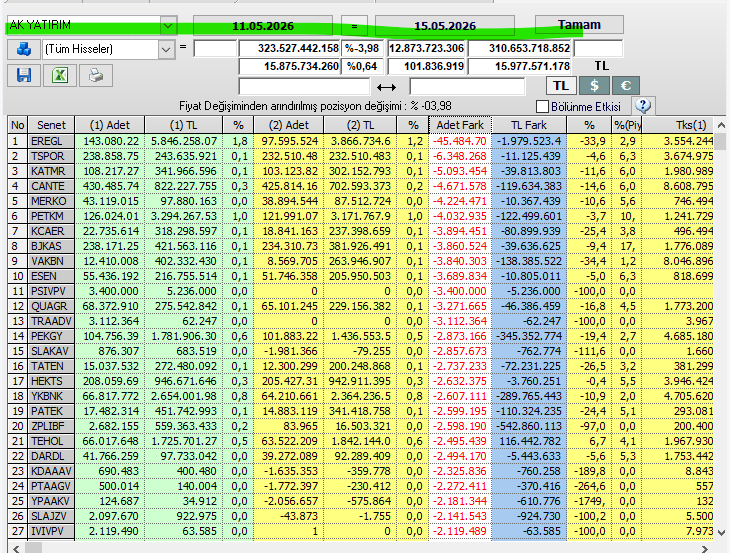Click Adet Fark value -45.484.70

pos(460,141)
